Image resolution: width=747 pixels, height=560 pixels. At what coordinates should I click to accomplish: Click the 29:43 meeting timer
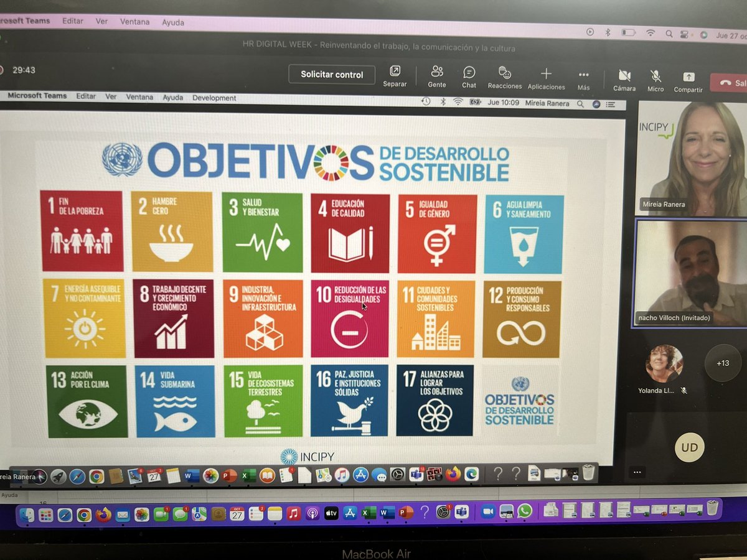(24, 70)
